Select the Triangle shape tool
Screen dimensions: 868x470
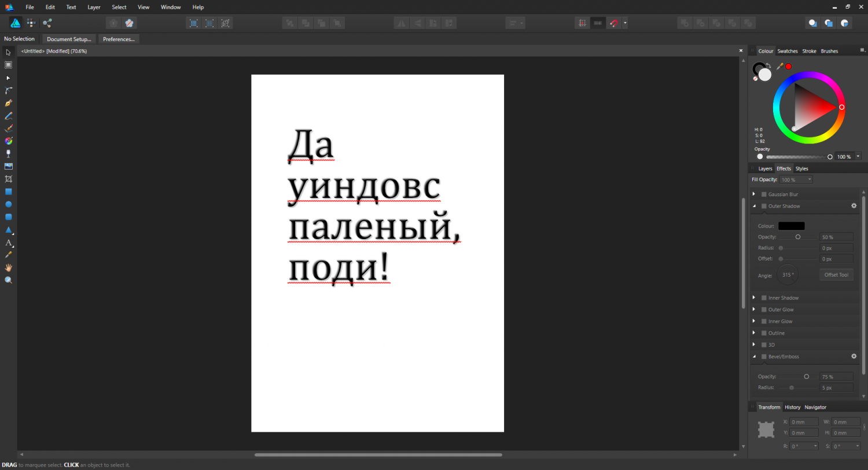[8, 230]
